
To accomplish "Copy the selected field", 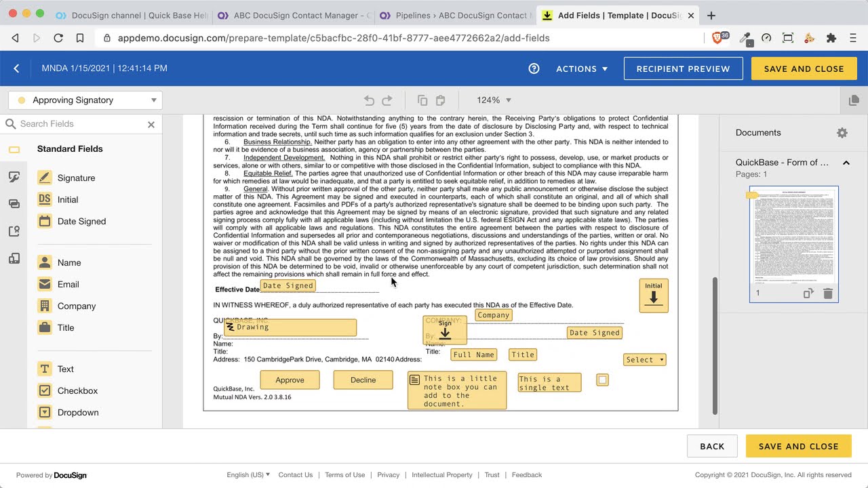I will tap(422, 100).
